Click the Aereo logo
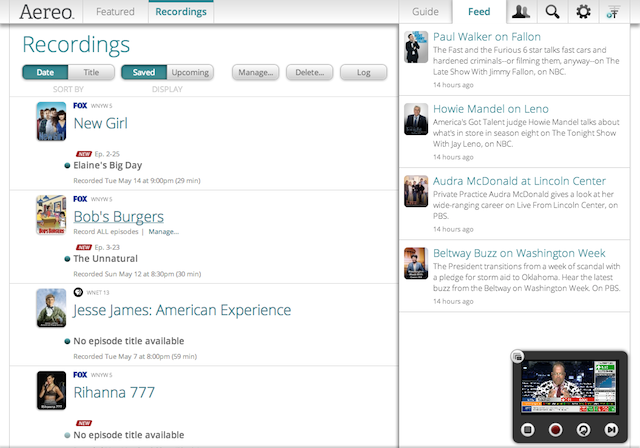The image size is (640, 448). click(x=47, y=12)
